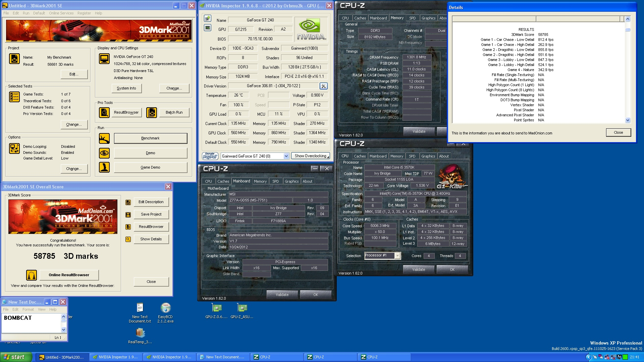Viewport: 644px width, 362px height.
Task: Click the Benchmark button
Action: click(150, 138)
